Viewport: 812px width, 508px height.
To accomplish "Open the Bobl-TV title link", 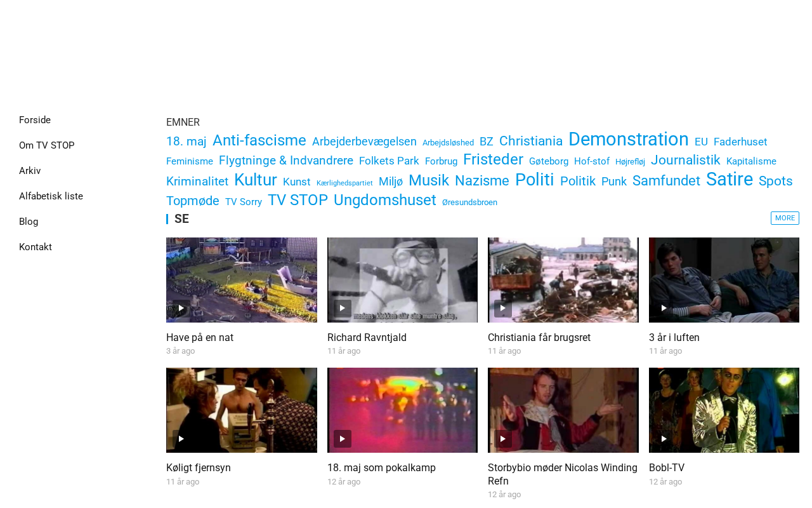I will point(667,468).
